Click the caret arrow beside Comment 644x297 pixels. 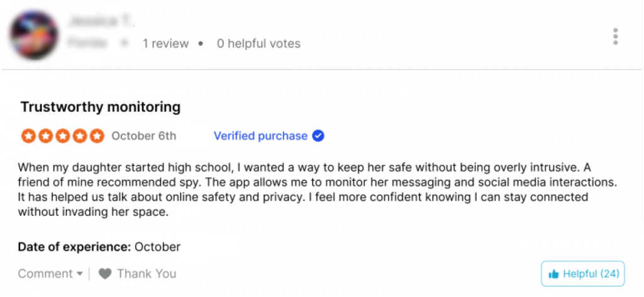[80, 274]
